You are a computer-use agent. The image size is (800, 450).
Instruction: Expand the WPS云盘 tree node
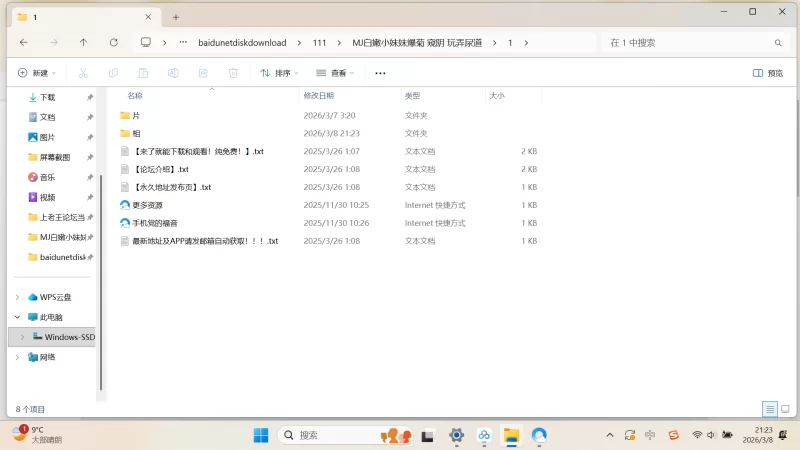coord(17,297)
